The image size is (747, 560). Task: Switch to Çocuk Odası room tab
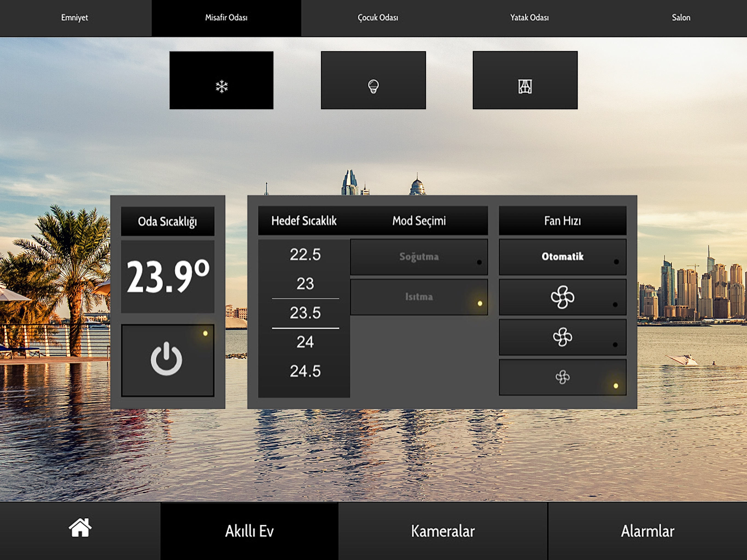coord(378,18)
